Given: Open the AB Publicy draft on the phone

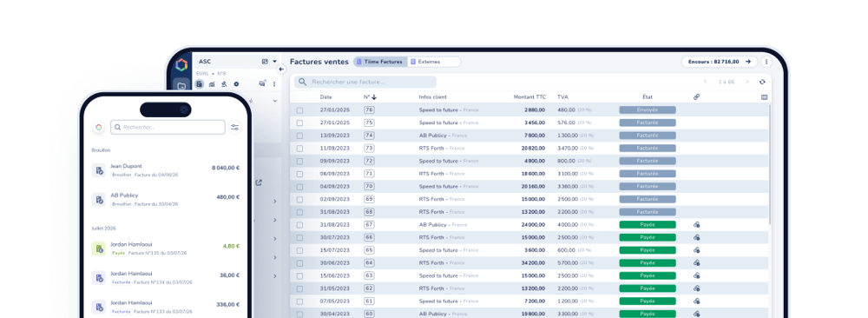Looking at the screenshot, I should (166, 200).
